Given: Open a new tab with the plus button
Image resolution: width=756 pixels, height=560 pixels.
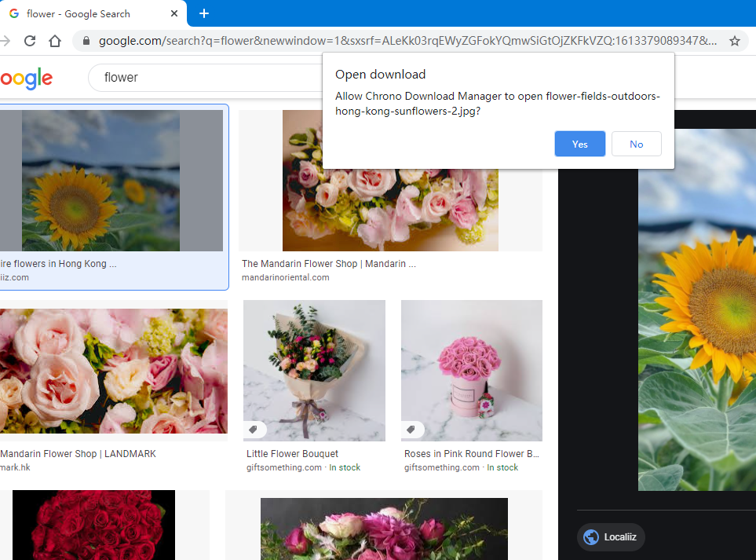Looking at the screenshot, I should 204,13.
